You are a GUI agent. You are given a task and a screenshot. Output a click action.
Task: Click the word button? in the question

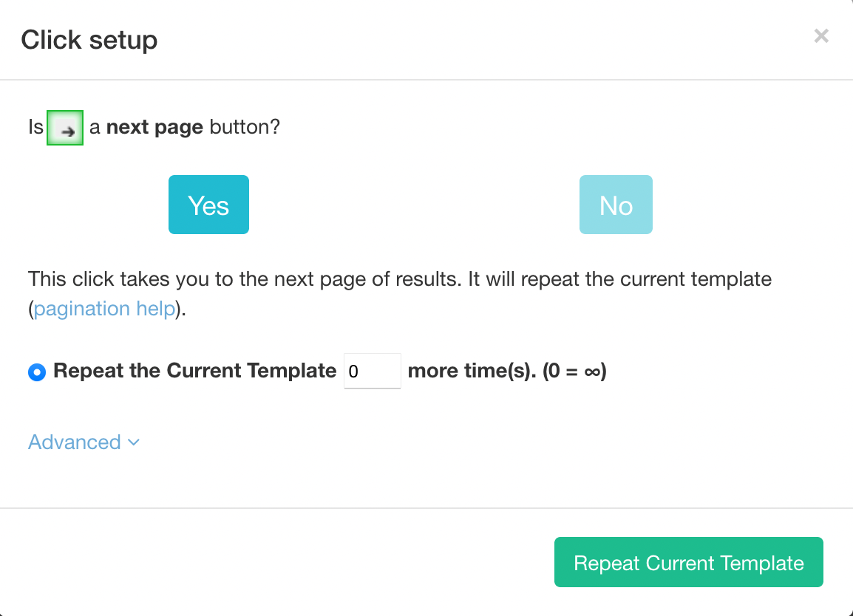(x=245, y=127)
